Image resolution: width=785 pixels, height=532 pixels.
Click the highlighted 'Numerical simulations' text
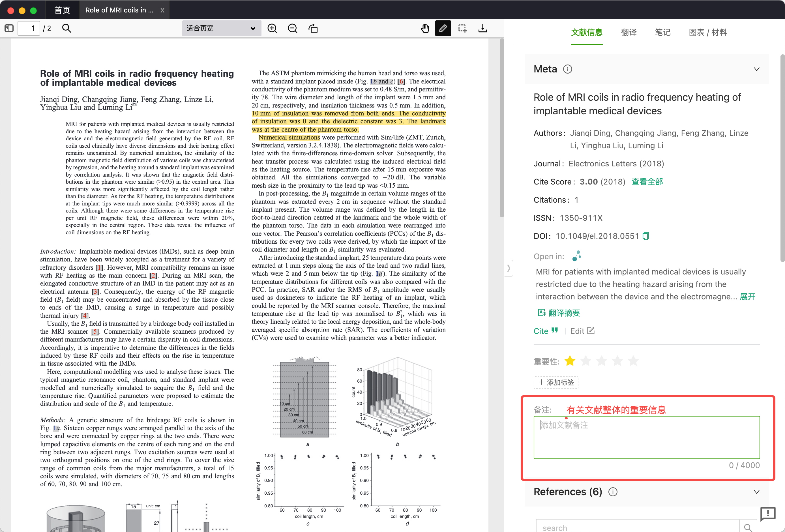coord(289,138)
